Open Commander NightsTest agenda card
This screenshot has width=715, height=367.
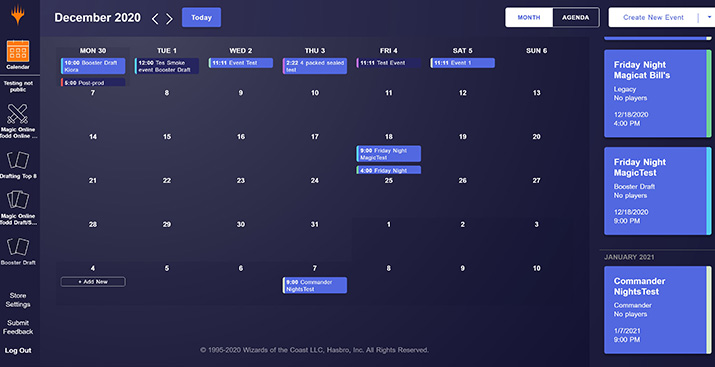click(x=658, y=310)
